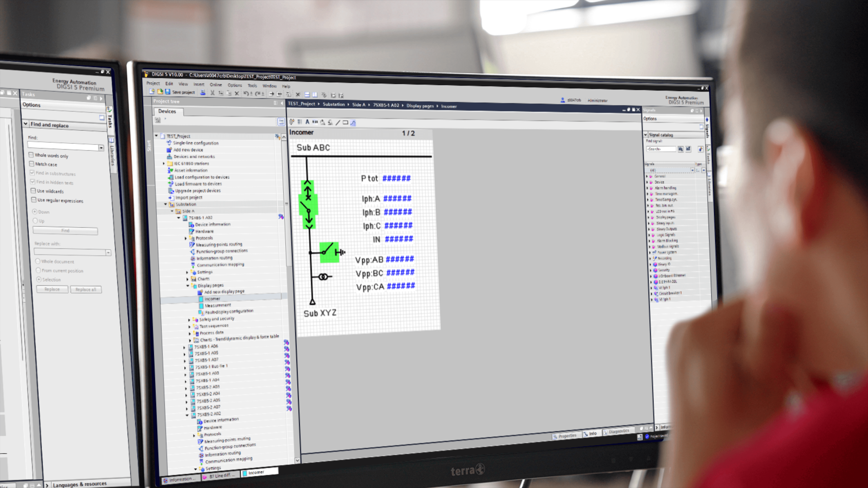Click the Replace button
The width and height of the screenshot is (868, 488).
pos(52,289)
